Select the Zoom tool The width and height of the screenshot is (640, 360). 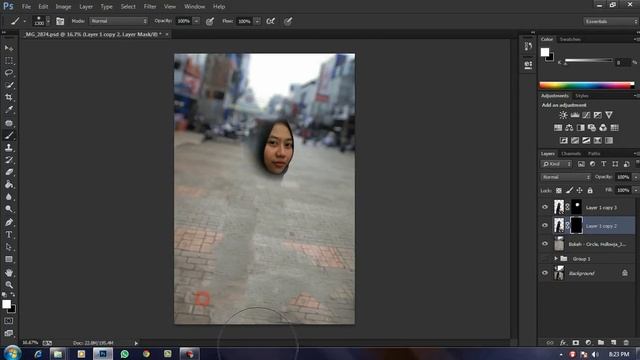pyautogui.click(x=9, y=284)
